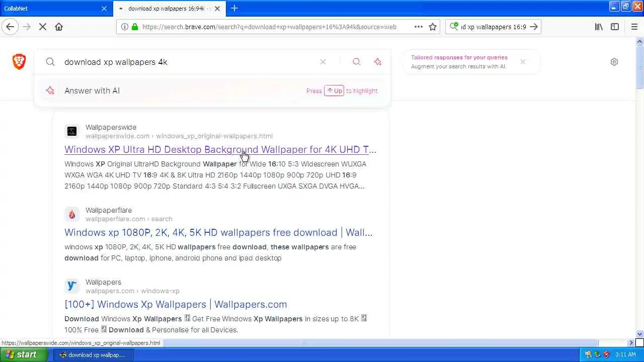Viewport: 644px width, 362px height.
Task: Click the horizontal scrollbar right arrow
Action: point(631,343)
